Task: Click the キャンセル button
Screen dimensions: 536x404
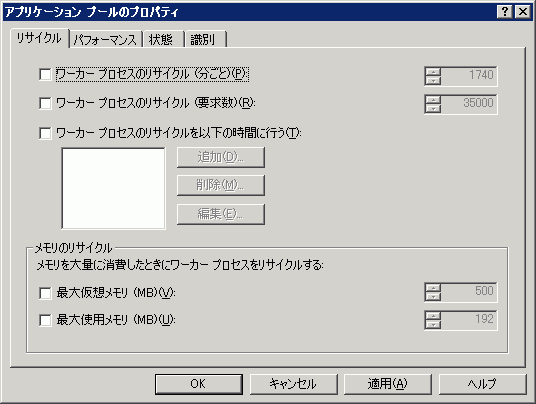Action: 294,384
